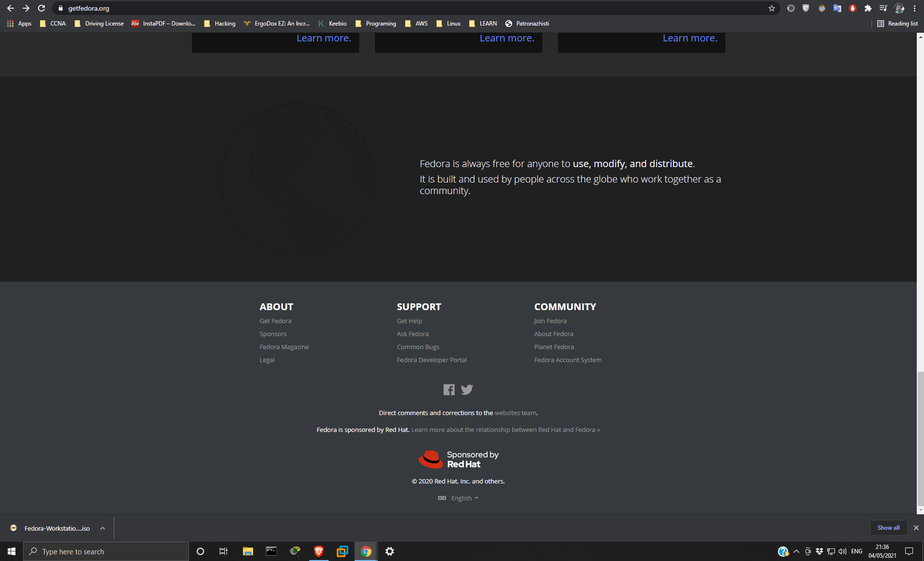Open the Fedora Magazine link
This screenshot has height=561, width=924.
click(x=284, y=347)
